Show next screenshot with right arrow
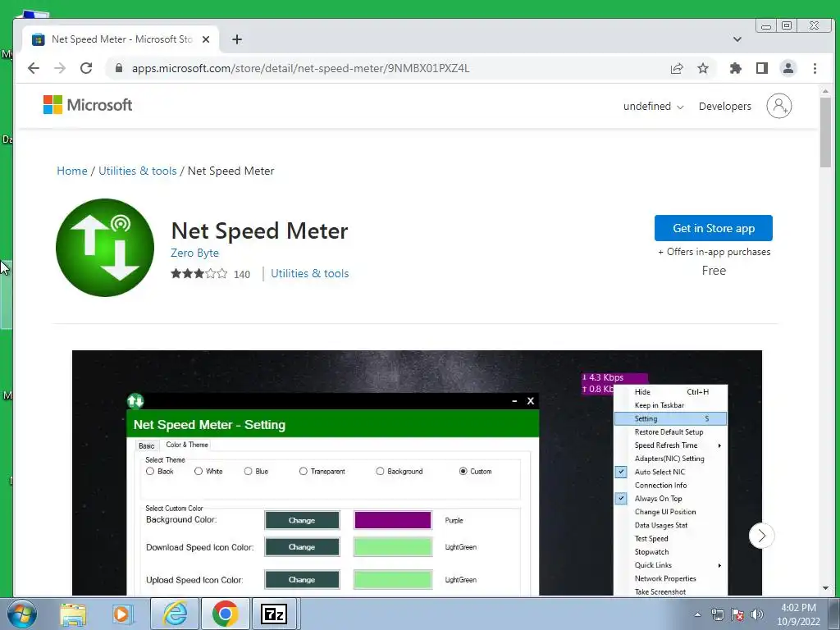Viewport: 840px width, 630px height. 761,535
